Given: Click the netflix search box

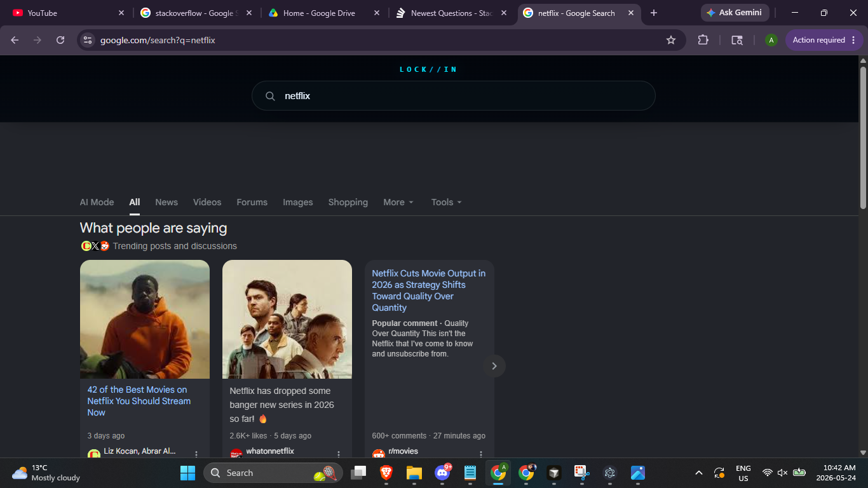Looking at the screenshot, I should [454, 96].
